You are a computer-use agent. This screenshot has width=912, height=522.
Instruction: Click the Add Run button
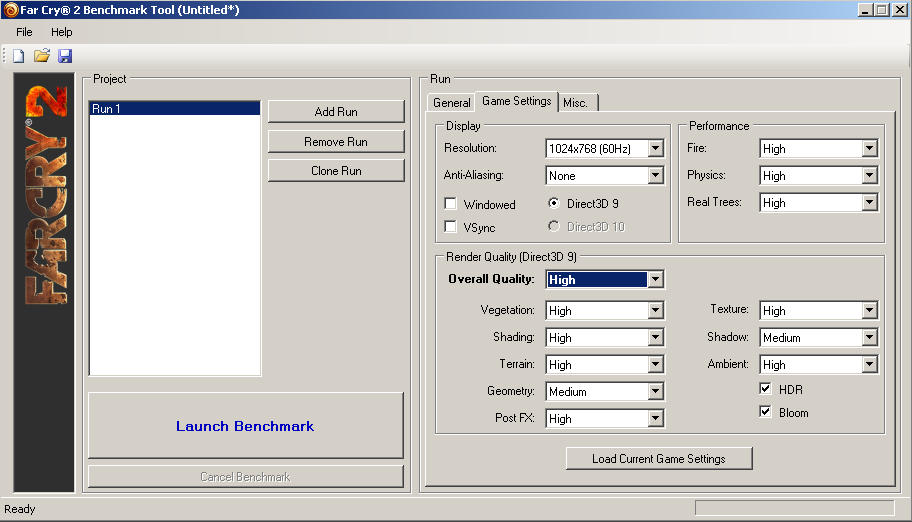click(336, 112)
